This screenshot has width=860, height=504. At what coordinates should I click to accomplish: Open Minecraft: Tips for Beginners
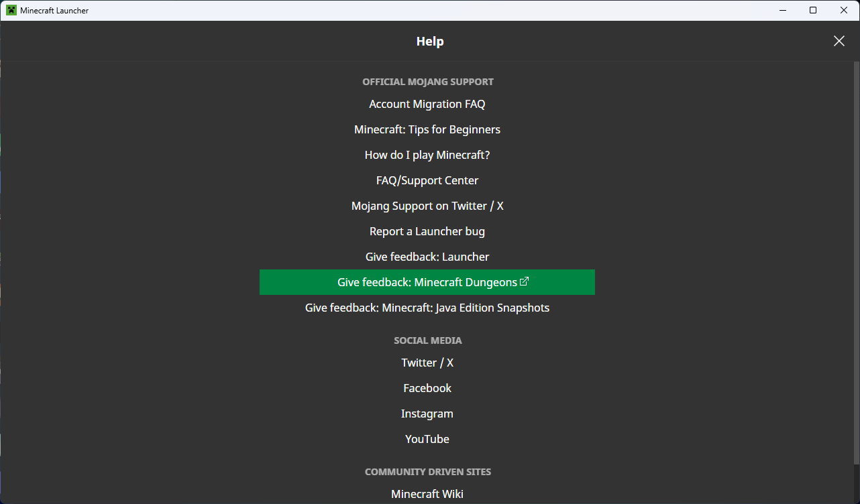427,129
